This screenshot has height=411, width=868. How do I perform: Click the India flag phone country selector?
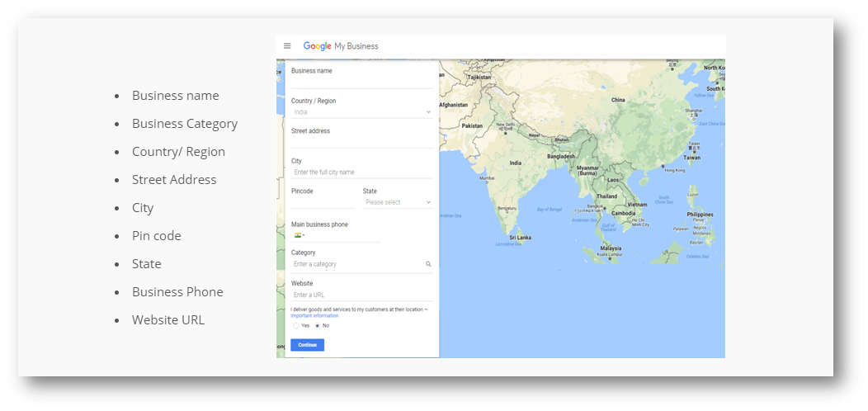point(298,235)
